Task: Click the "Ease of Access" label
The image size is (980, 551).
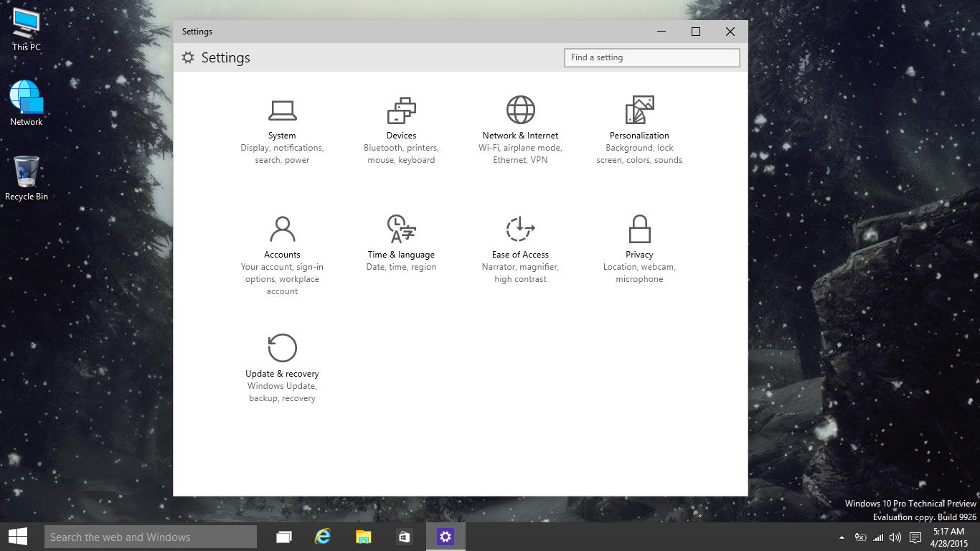Action: tap(520, 255)
